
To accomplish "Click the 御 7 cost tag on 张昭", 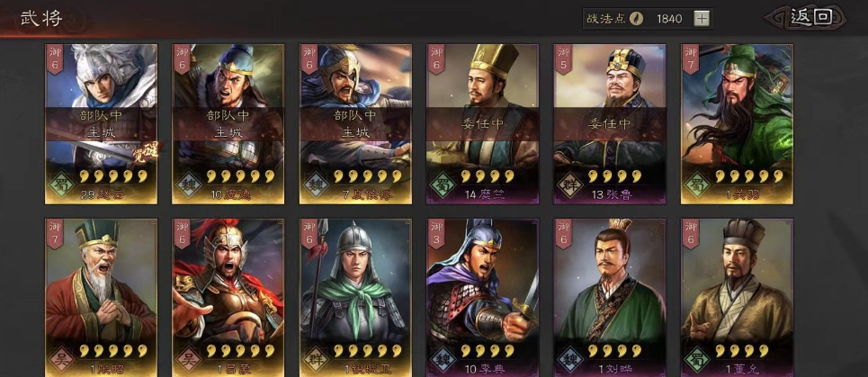I will pyautogui.click(x=55, y=232).
